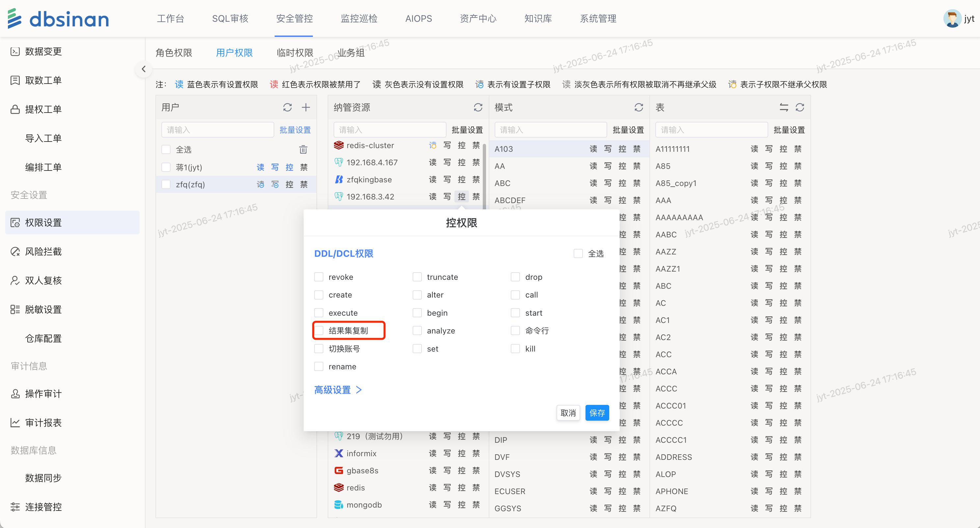The width and height of the screenshot is (980, 528).
Task: Refresh the 纳管资源 resource panel
Action: [x=478, y=107]
